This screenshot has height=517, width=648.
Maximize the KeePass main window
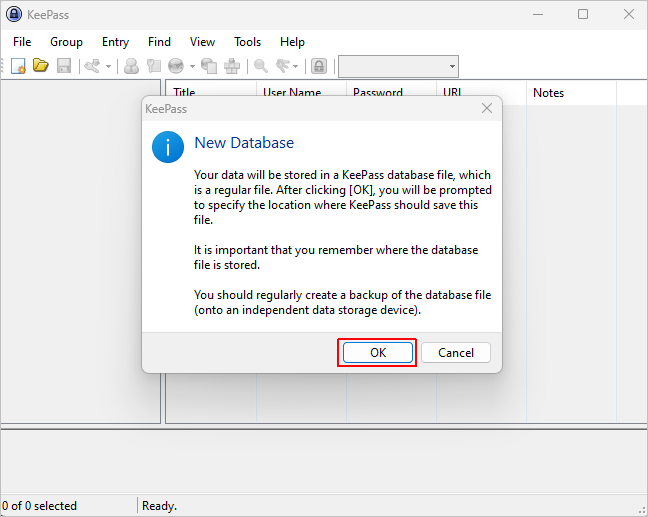tap(583, 14)
